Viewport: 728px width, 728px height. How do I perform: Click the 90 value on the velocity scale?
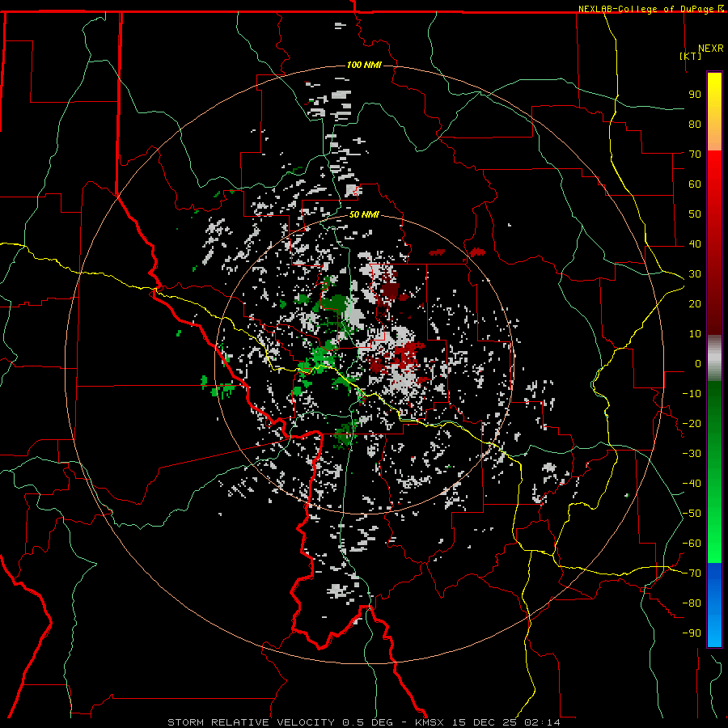point(695,95)
